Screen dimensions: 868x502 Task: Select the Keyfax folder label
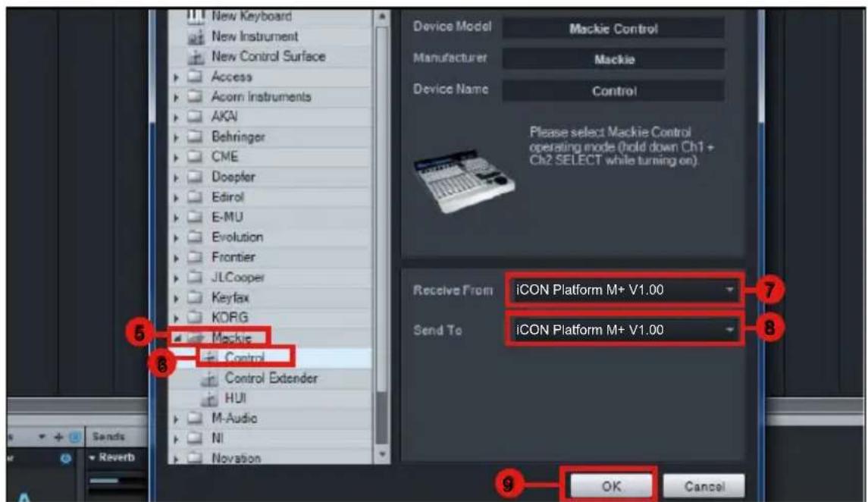click(x=230, y=298)
